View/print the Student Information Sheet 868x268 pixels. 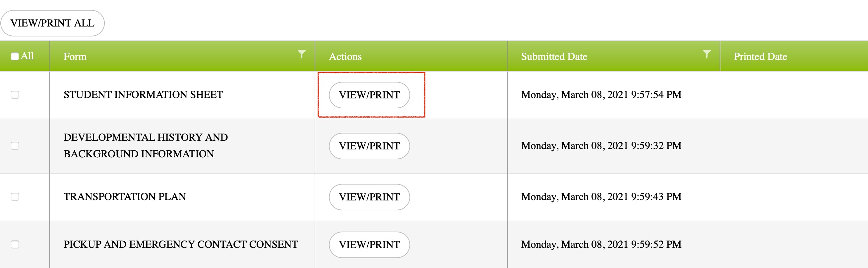(x=369, y=95)
